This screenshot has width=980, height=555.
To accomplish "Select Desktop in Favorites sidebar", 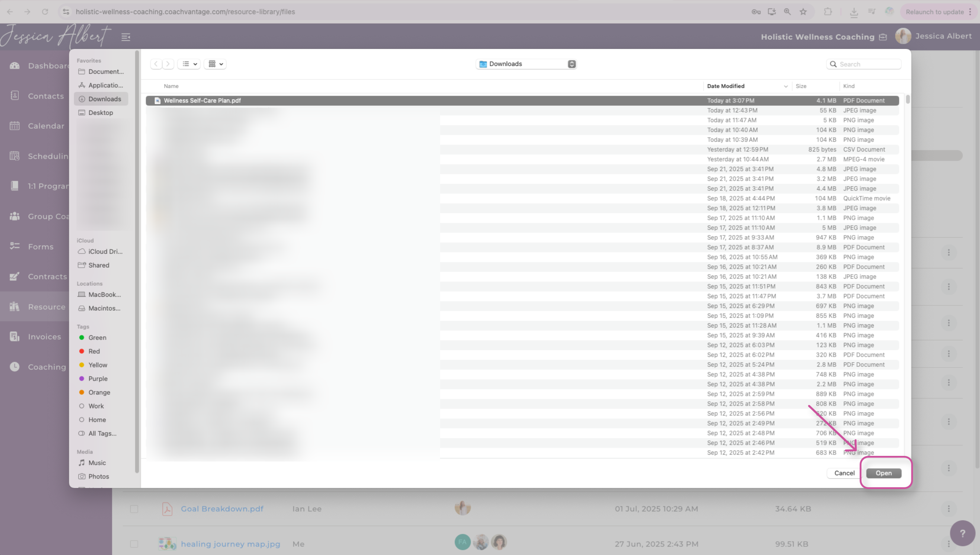I will [100, 113].
